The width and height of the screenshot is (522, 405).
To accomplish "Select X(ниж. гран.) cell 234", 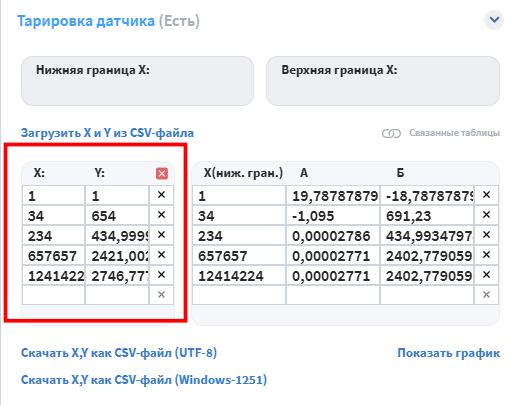I will coord(239,235).
